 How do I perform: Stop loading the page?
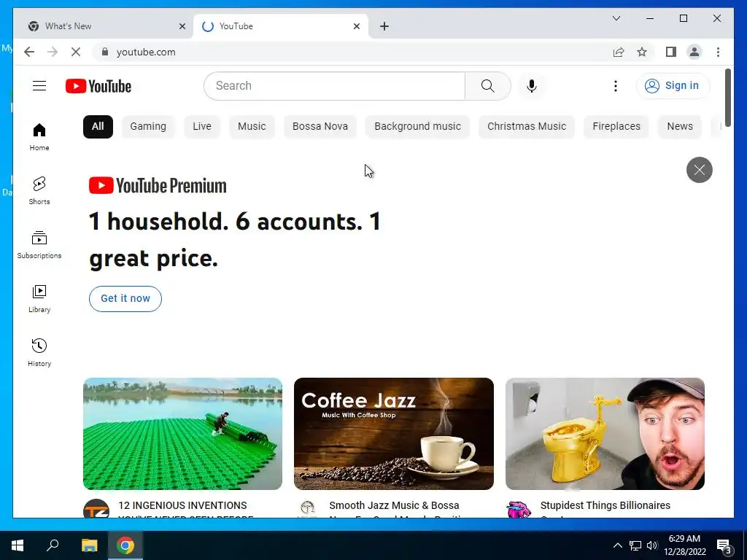tap(76, 52)
